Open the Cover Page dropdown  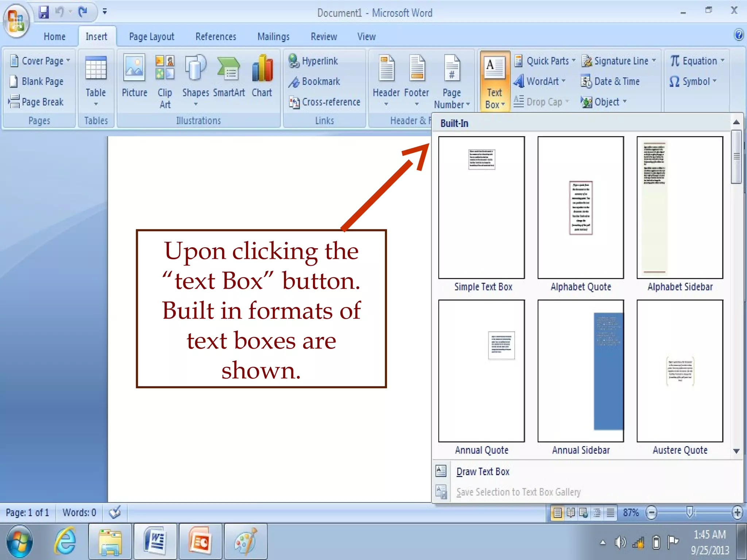pyautogui.click(x=39, y=61)
